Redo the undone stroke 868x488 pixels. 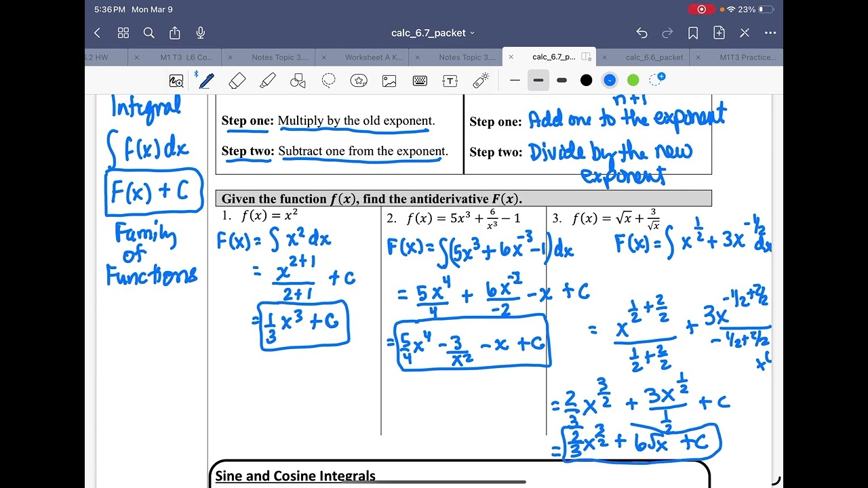click(667, 33)
